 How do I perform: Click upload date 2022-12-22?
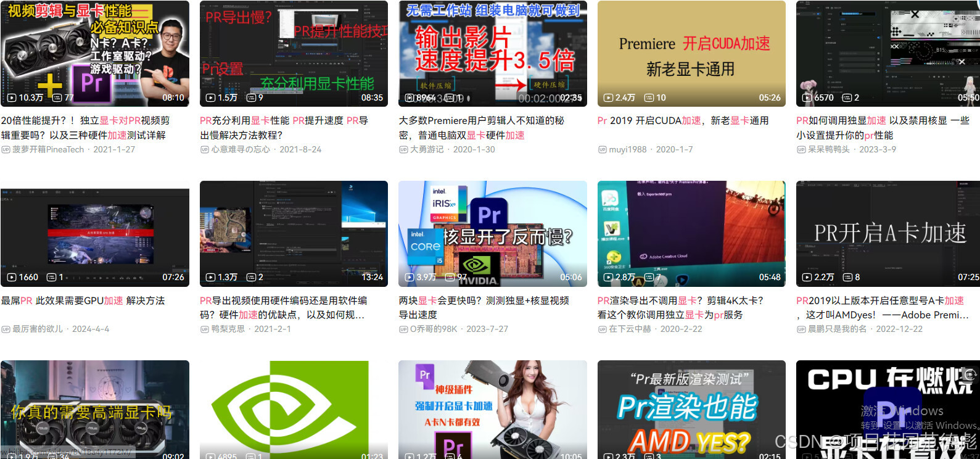900,329
